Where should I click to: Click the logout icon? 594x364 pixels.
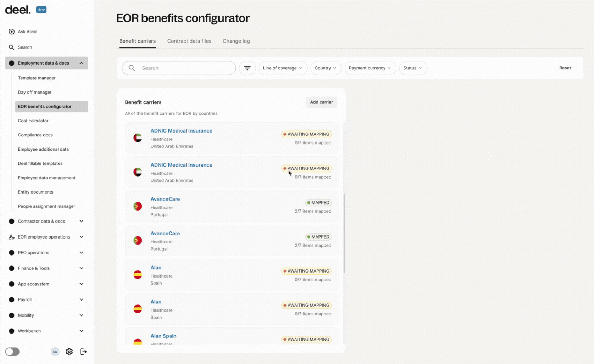pyautogui.click(x=83, y=352)
